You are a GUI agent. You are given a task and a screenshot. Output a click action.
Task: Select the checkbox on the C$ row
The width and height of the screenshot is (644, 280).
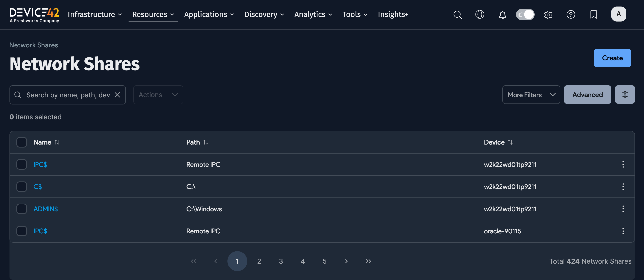[22, 186]
